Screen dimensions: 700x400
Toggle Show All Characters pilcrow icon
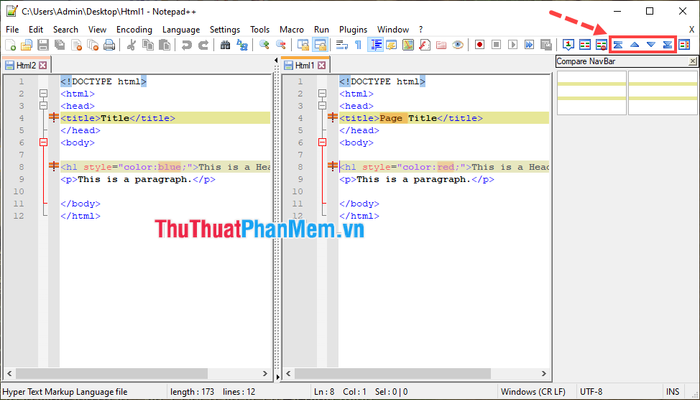358,45
